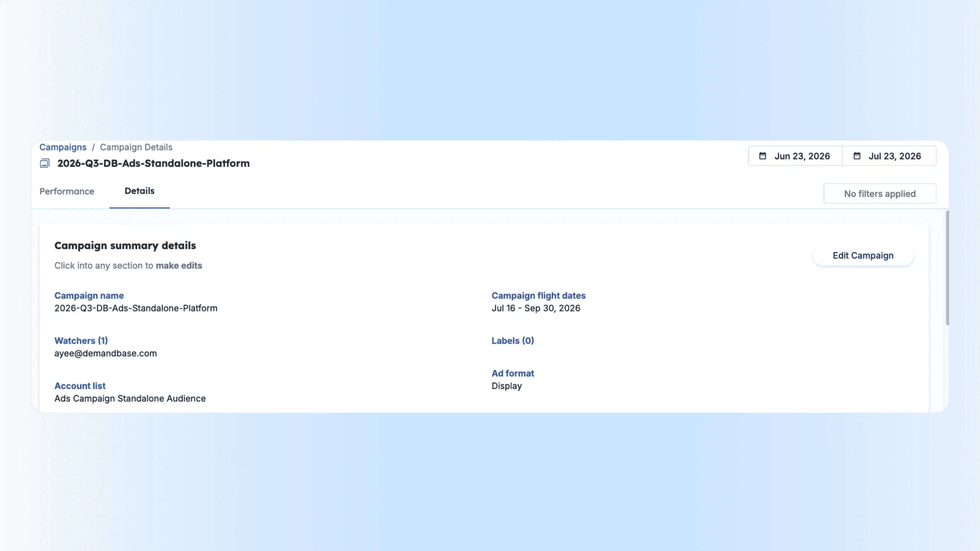This screenshot has width=980, height=551.
Task: Click the vertical scrollbar on the details panel
Action: point(947,268)
